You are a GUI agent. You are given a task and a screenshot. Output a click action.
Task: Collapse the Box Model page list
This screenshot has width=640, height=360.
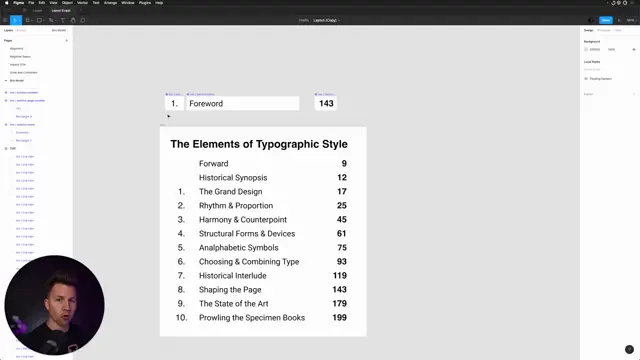click(6, 80)
